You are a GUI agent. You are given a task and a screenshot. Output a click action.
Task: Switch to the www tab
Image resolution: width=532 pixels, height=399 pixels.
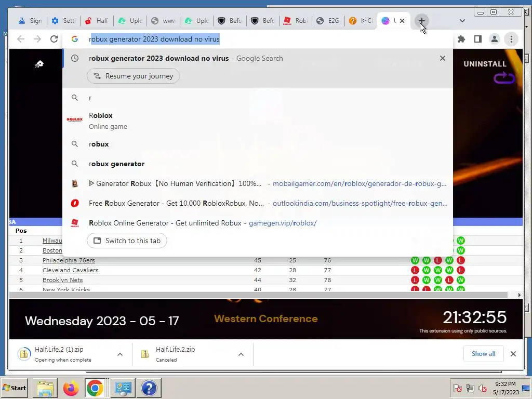coord(163,21)
